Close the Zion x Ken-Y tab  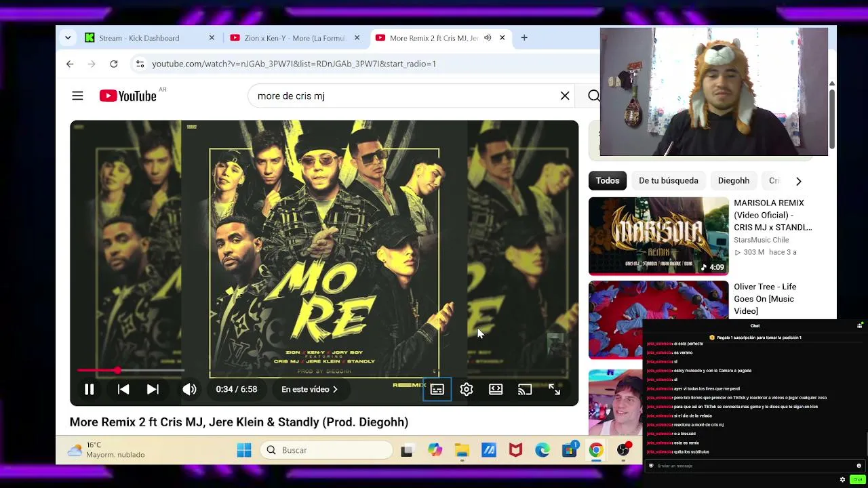coord(357,38)
